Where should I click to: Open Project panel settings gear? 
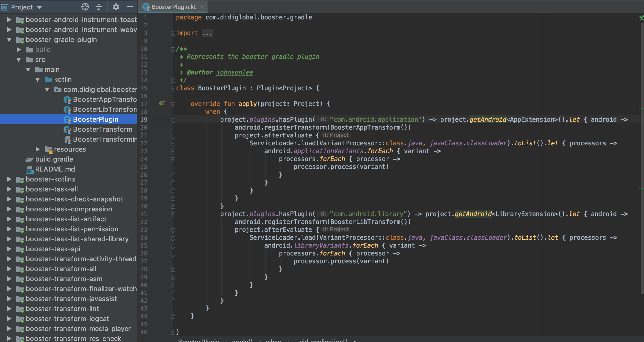(x=116, y=7)
